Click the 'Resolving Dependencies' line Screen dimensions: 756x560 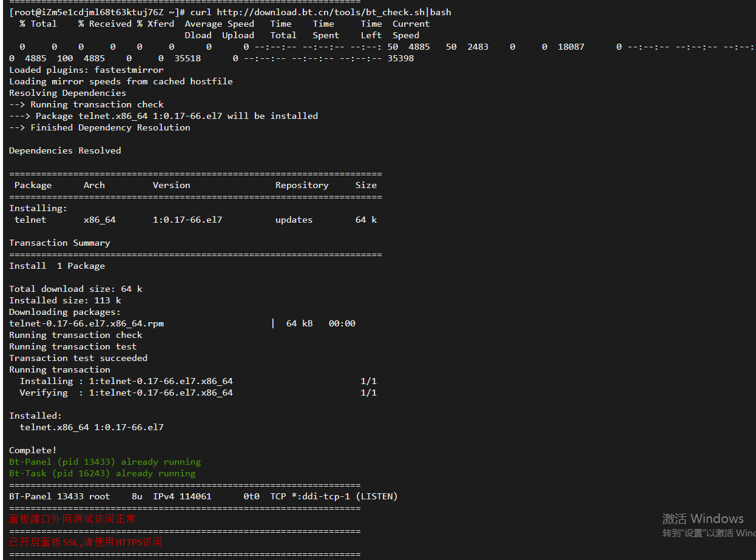pyautogui.click(x=67, y=93)
